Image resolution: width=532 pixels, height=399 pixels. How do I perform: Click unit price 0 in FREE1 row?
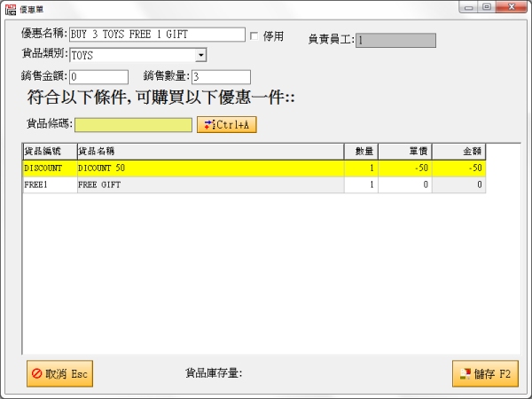405,184
